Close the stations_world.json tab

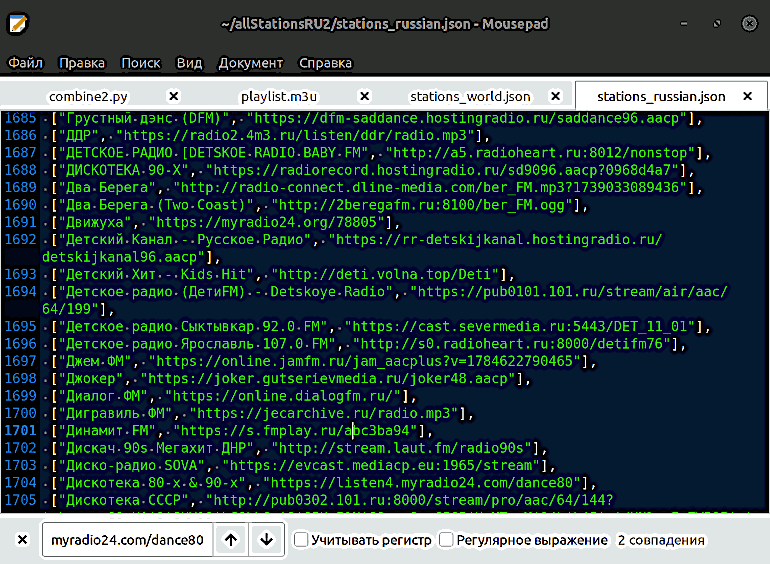pyautogui.click(x=555, y=96)
